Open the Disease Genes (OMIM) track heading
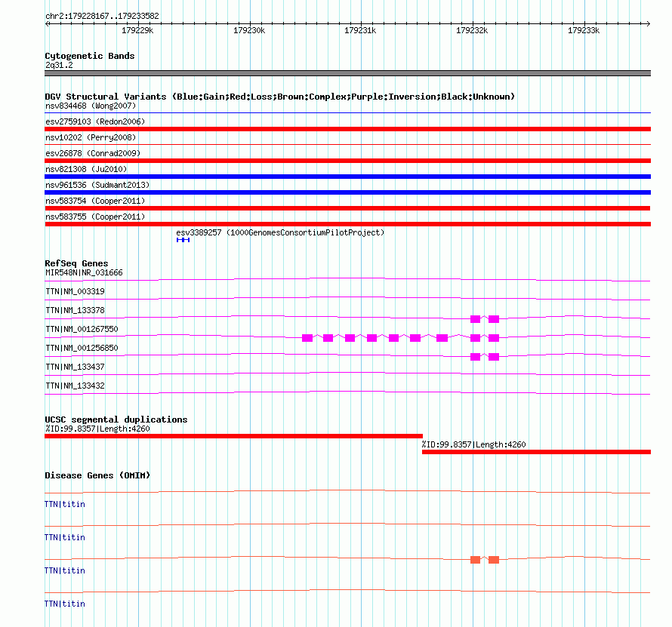 click(x=97, y=475)
